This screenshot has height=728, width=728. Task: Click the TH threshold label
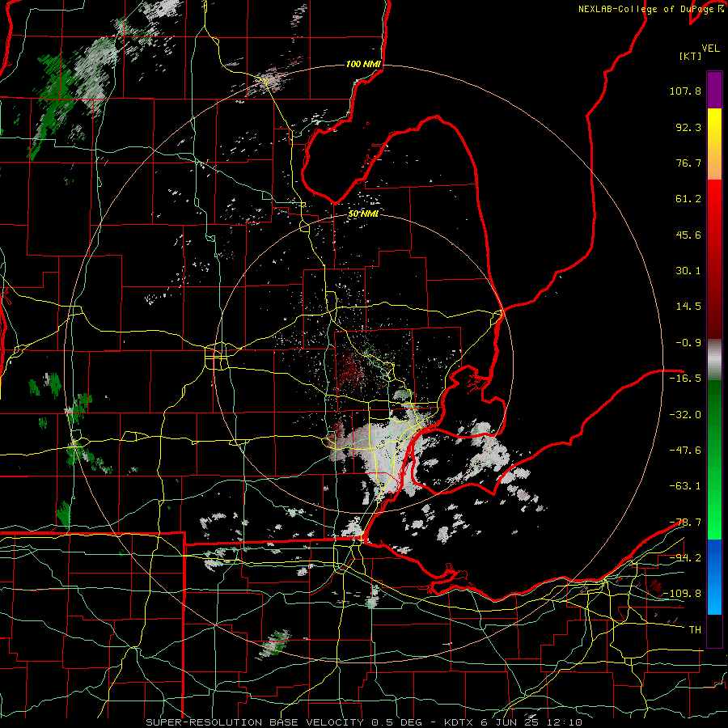(x=695, y=629)
